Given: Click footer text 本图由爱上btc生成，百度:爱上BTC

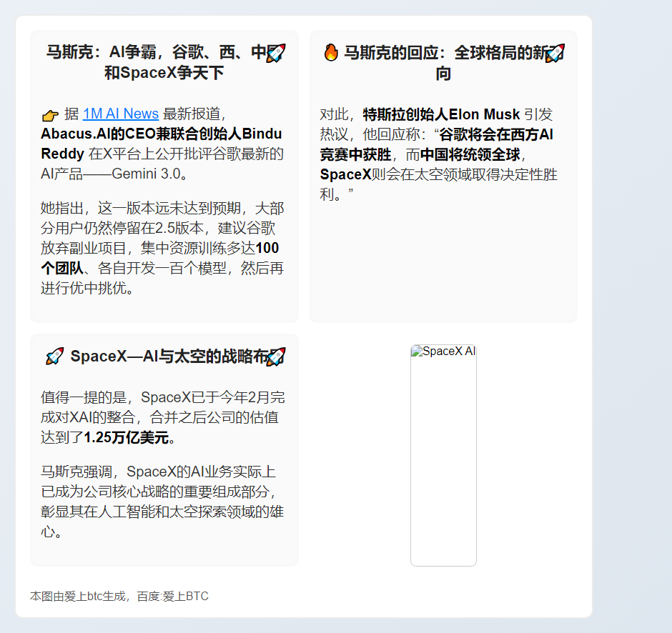Looking at the screenshot, I should point(119,596).
